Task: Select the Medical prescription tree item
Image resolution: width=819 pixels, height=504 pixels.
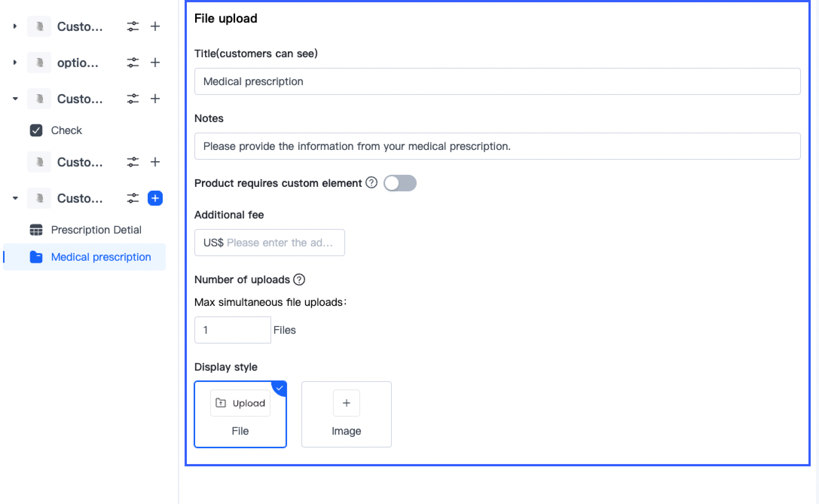Action: (x=101, y=257)
